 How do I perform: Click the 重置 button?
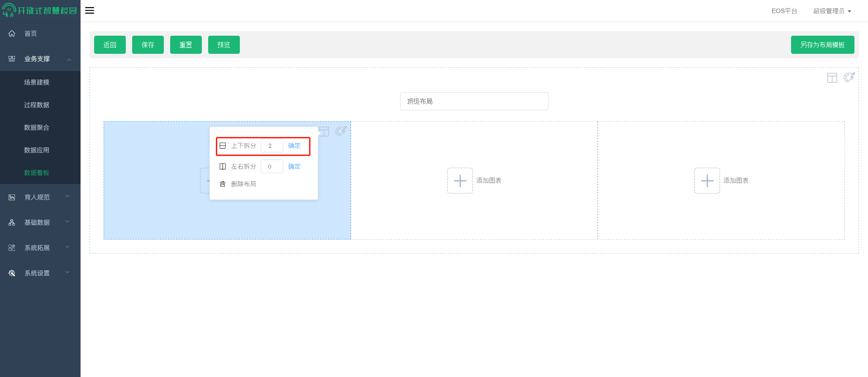pos(186,45)
